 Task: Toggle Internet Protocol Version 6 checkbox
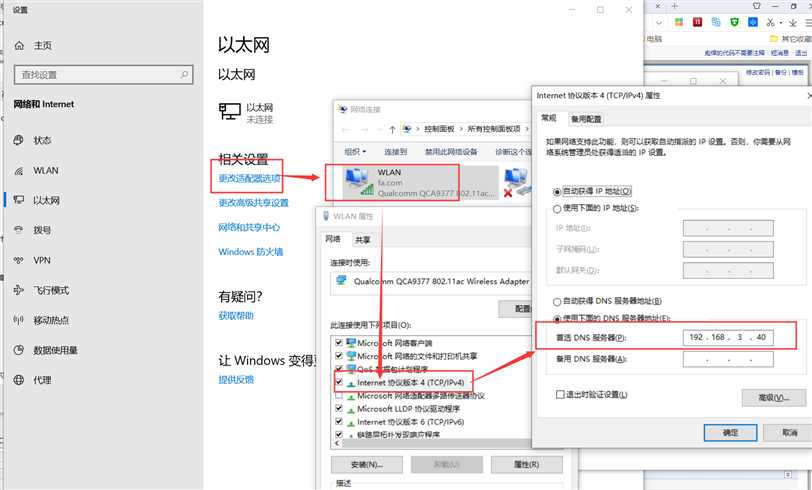tap(339, 422)
